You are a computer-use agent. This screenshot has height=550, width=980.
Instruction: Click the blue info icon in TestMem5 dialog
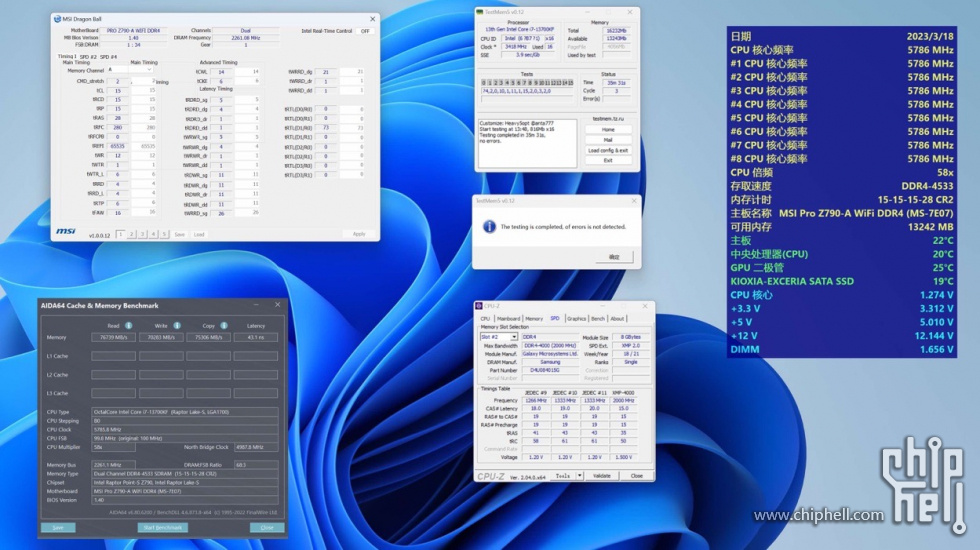[x=489, y=226]
